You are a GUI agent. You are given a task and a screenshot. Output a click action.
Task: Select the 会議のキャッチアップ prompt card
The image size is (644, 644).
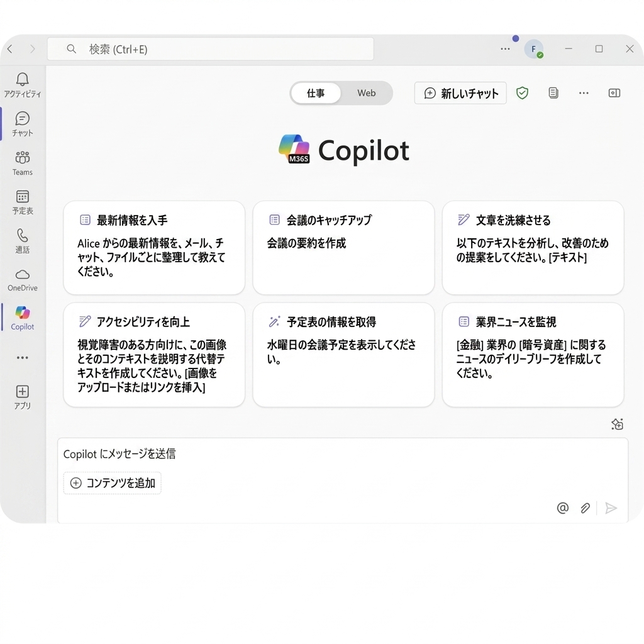(x=344, y=248)
